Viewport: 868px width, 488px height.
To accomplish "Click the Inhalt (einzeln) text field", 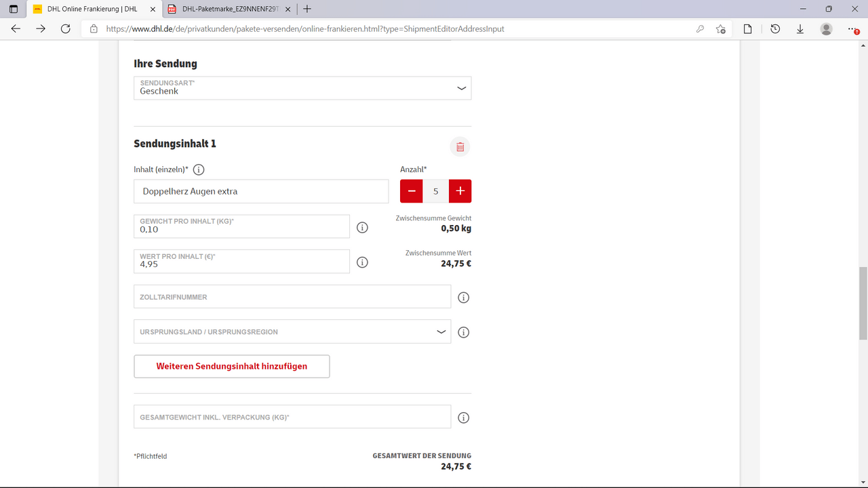I will (261, 191).
